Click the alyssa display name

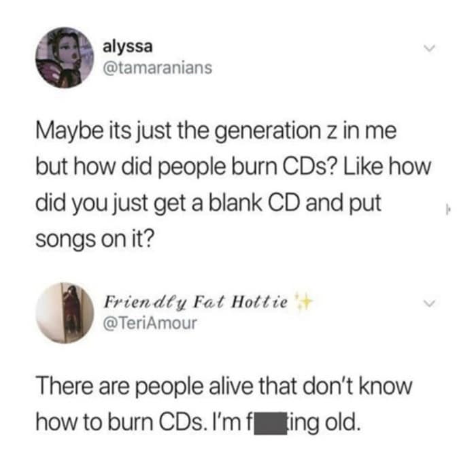pyautogui.click(x=128, y=47)
